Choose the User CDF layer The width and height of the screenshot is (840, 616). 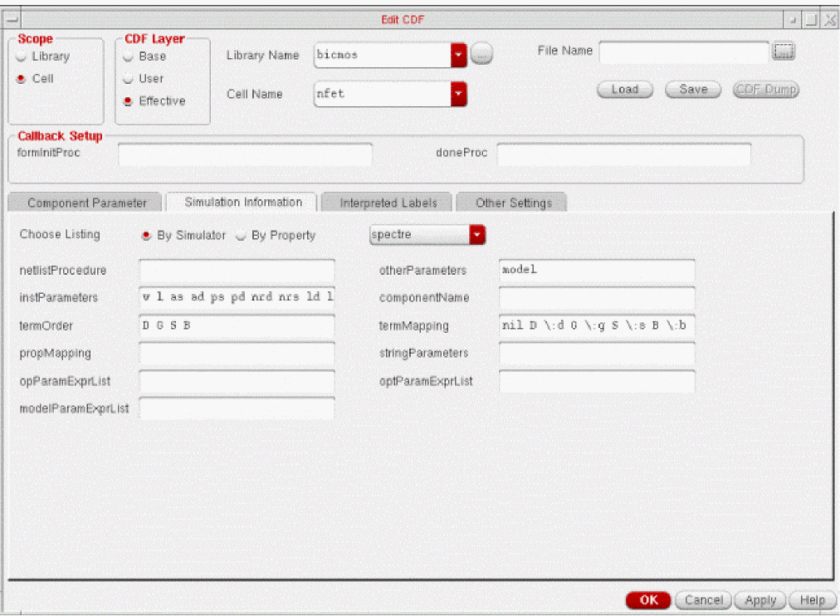pos(128,79)
